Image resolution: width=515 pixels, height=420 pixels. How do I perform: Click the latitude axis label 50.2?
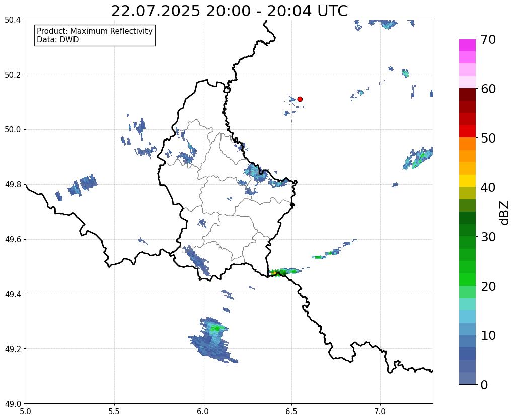click(13, 75)
